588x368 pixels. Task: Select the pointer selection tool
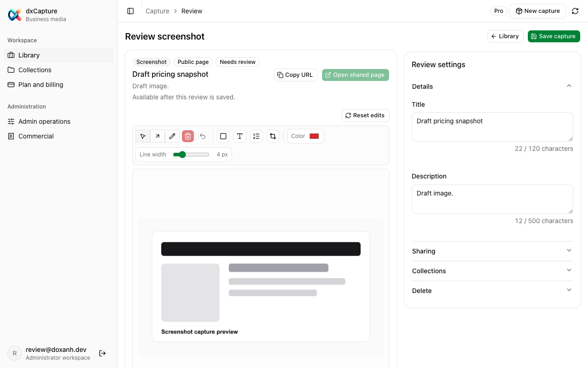143,136
